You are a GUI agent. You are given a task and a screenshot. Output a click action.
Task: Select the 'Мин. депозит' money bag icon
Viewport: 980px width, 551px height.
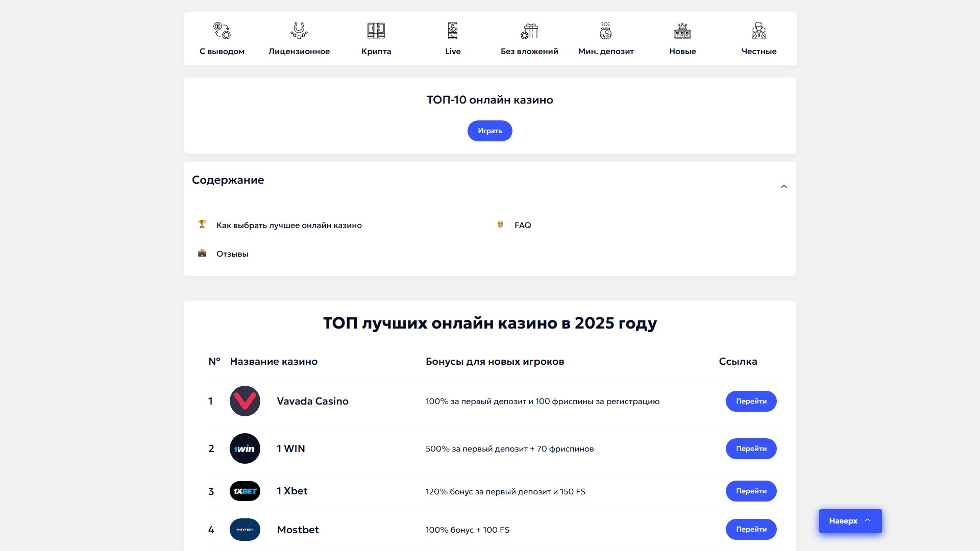(606, 31)
